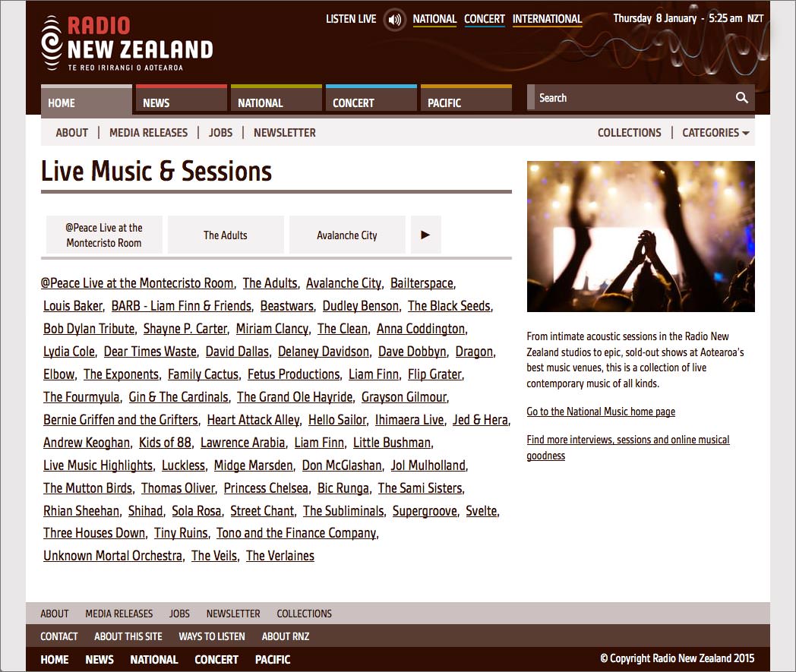Open the Home tab
The height and width of the screenshot is (672, 796).
coord(87,100)
